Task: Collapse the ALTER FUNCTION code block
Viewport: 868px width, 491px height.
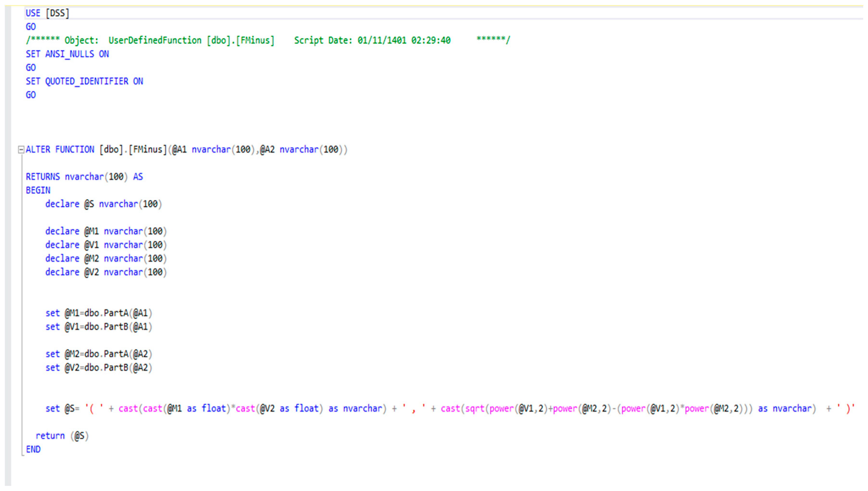Action: [x=21, y=149]
